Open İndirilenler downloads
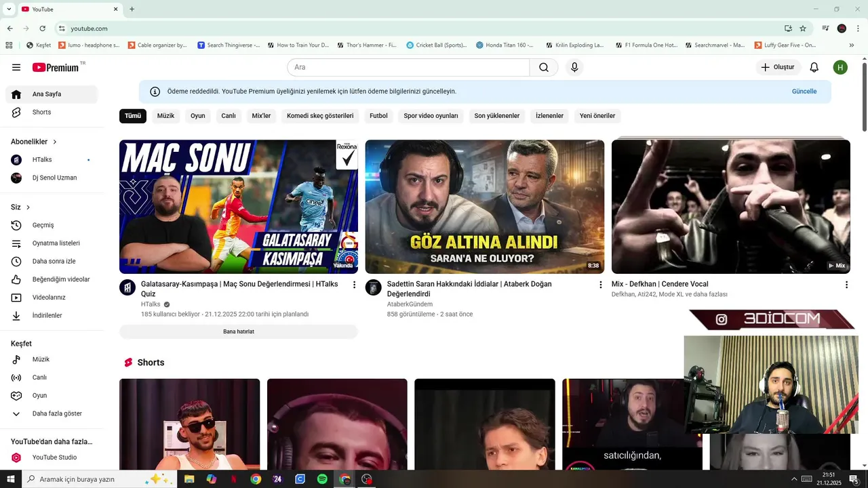868x488 pixels. (52, 315)
